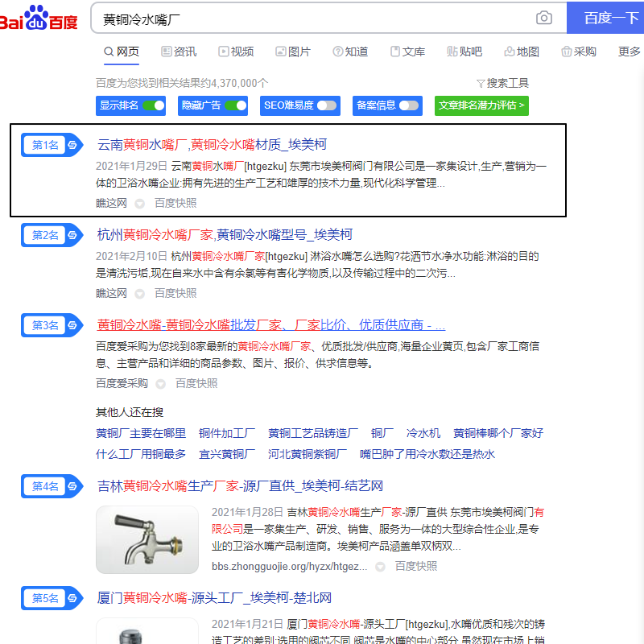Open result 云南黄铜水嘴厂,黄铜冷水嘴材质_埃美柯

coord(212,145)
